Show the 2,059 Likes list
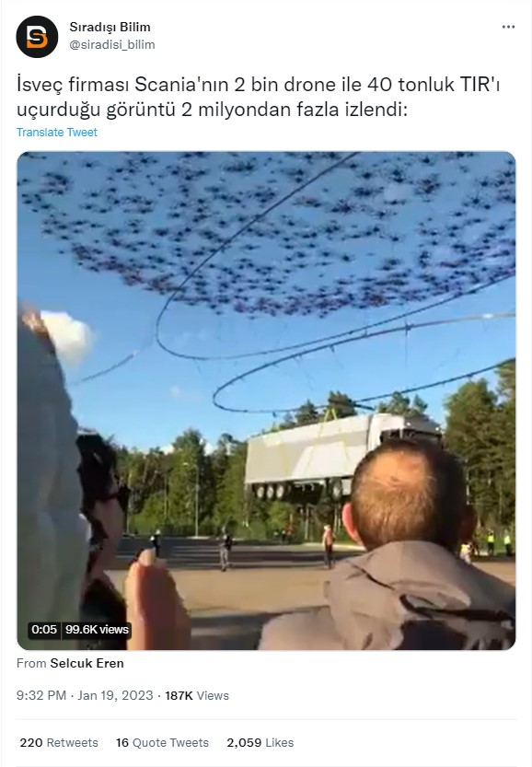This screenshot has height=767, width=532. 260,742
